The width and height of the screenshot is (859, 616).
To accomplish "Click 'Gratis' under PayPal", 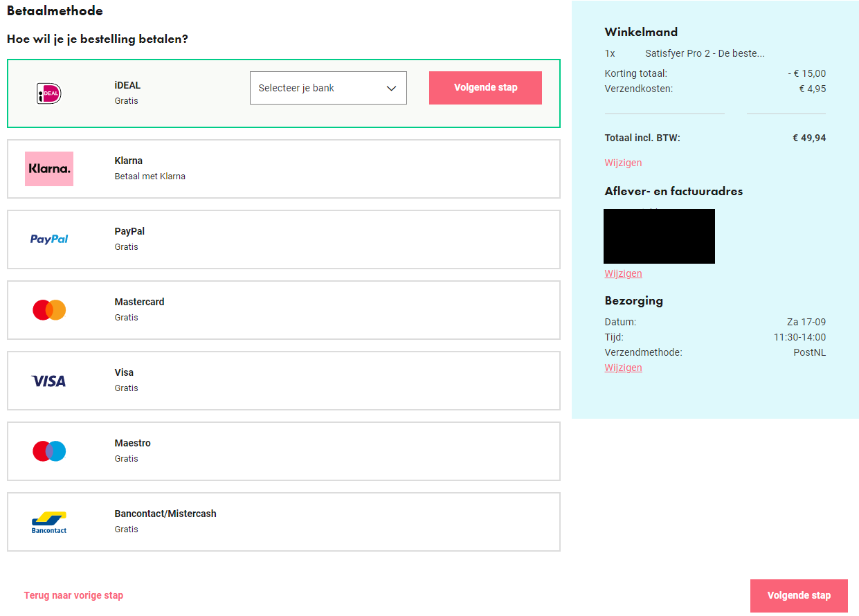I will click(x=126, y=246).
